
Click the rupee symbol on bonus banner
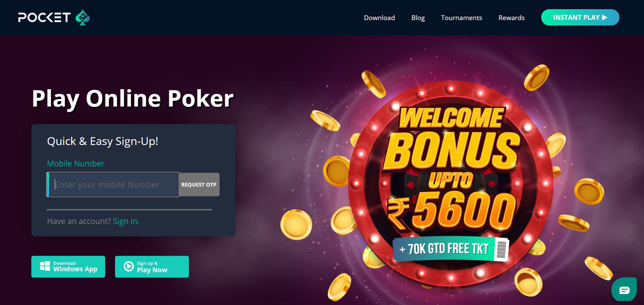pyautogui.click(x=399, y=214)
